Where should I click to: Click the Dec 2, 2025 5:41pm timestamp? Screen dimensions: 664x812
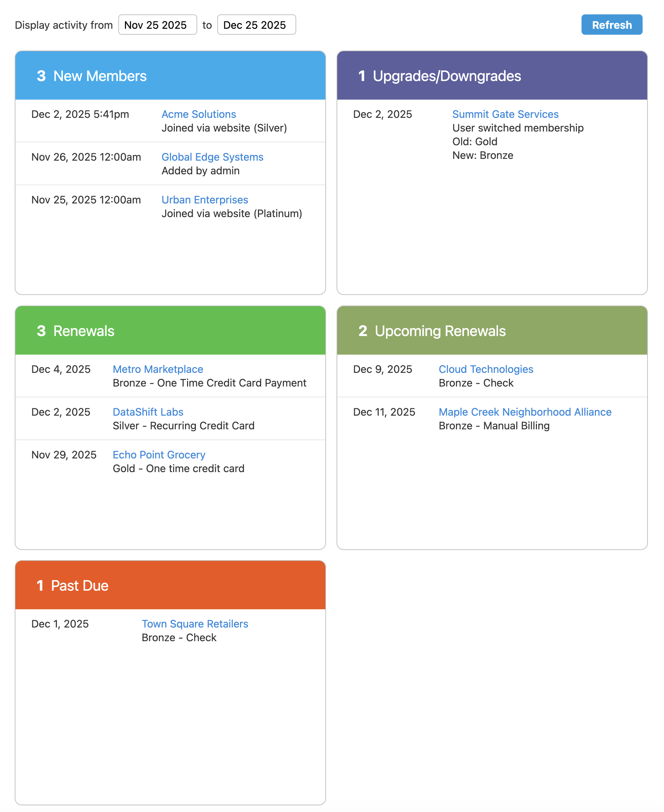[x=80, y=114]
